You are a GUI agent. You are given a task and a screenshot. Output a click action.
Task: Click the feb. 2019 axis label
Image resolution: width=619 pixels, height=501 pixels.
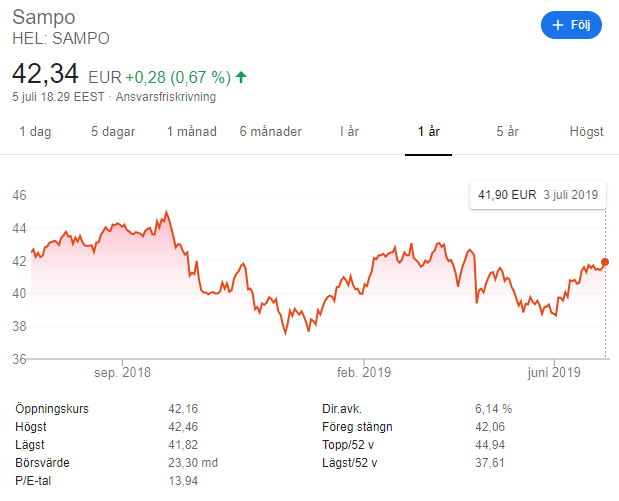(364, 372)
